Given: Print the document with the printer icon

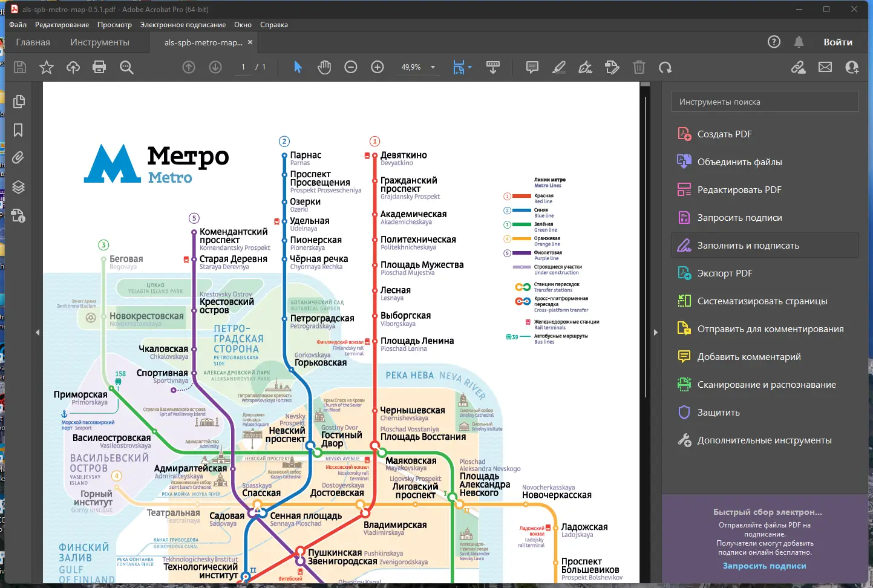Looking at the screenshot, I should click(99, 67).
